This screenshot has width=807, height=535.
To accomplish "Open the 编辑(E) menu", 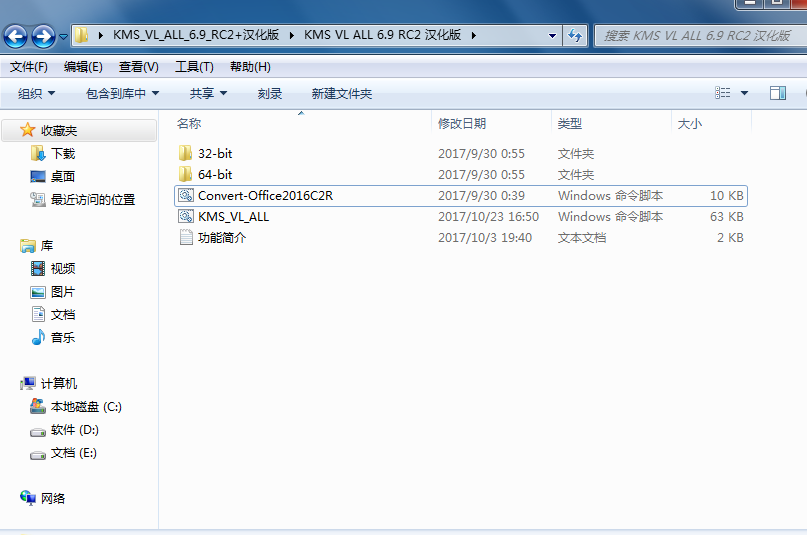I will (x=83, y=67).
